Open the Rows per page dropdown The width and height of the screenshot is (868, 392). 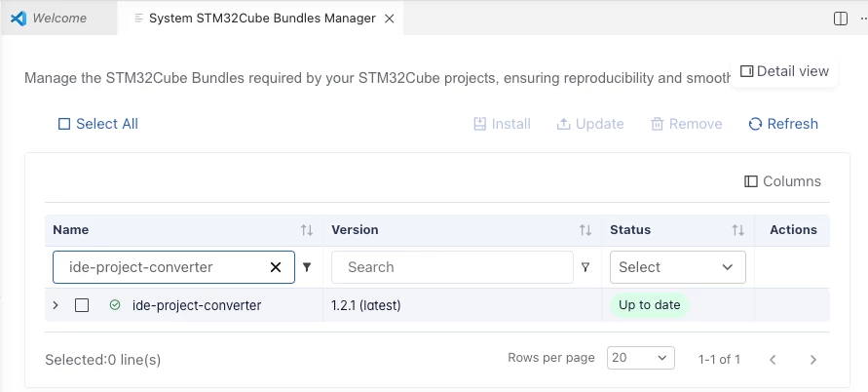(640, 358)
